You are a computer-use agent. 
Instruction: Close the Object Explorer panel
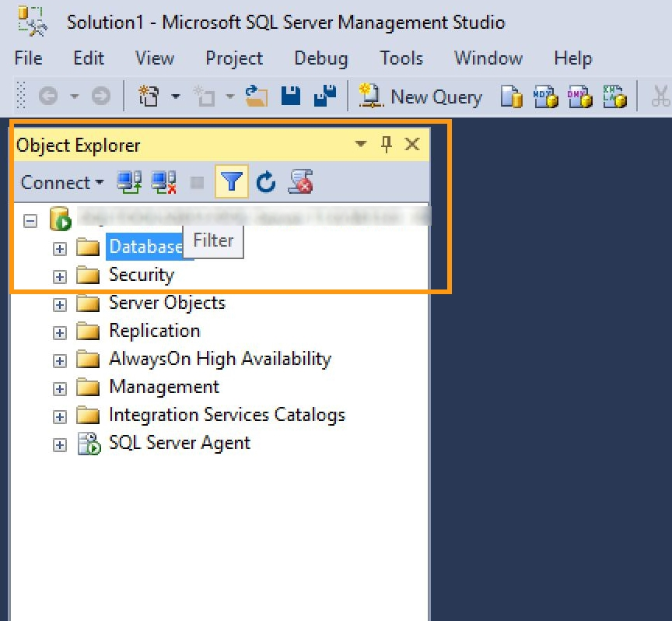(412, 144)
